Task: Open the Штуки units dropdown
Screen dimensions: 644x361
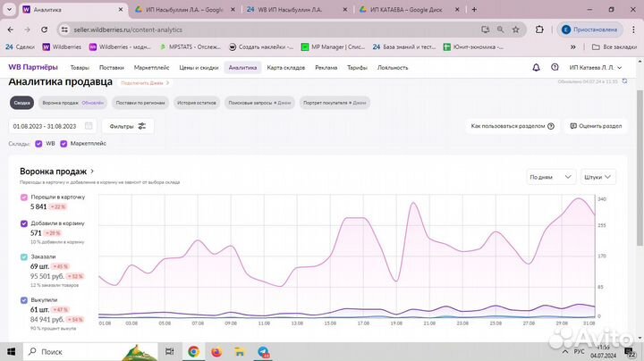Action: [x=604, y=177]
